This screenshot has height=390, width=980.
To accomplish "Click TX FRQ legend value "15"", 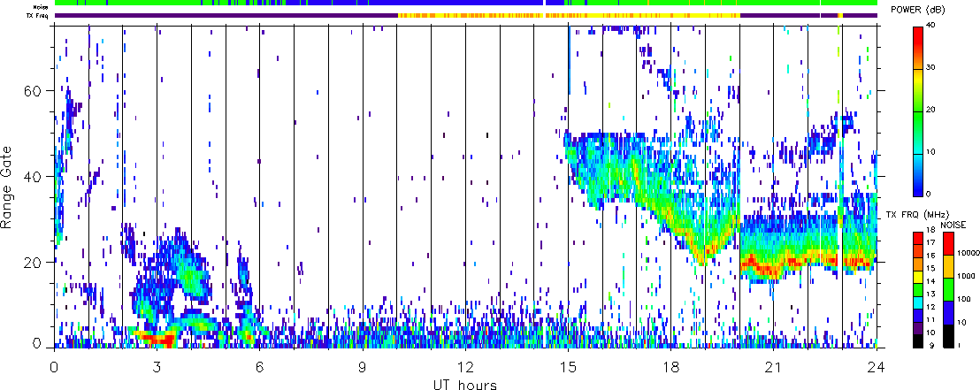I will click(930, 268).
